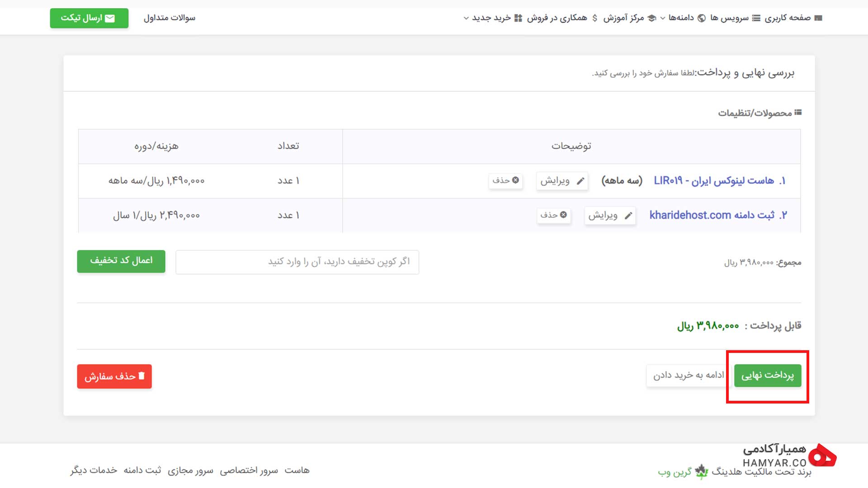Open footer link ثبت دامنه
The width and height of the screenshot is (868, 488).
pyautogui.click(x=142, y=470)
